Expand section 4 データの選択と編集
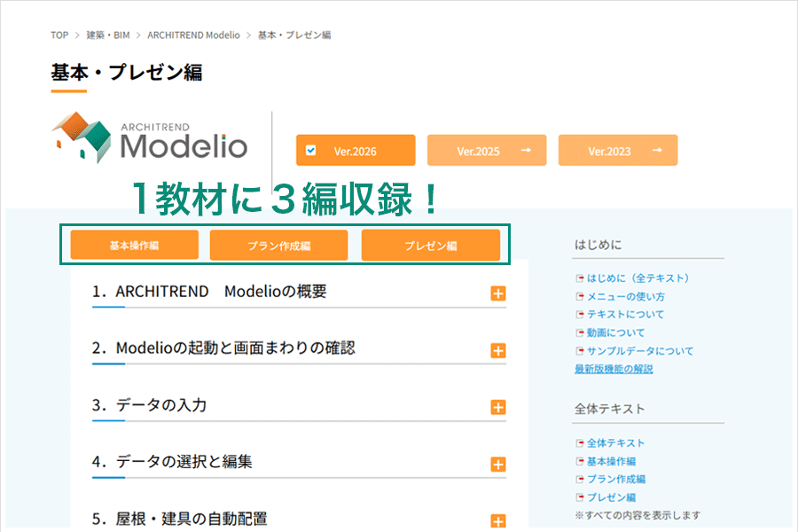Screen dimensions: 798x532 click(x=497, y=465)
